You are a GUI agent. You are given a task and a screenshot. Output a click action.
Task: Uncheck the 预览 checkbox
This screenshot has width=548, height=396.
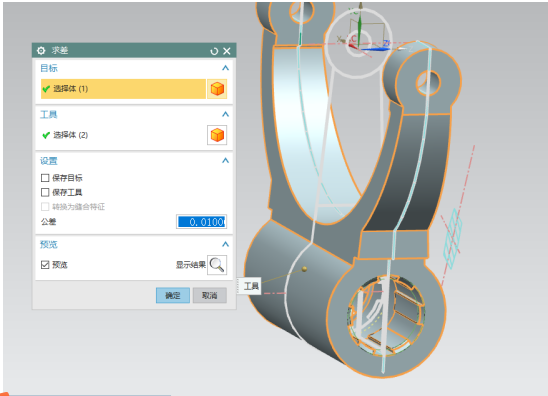pyautogui.click(x=45, y=265)
